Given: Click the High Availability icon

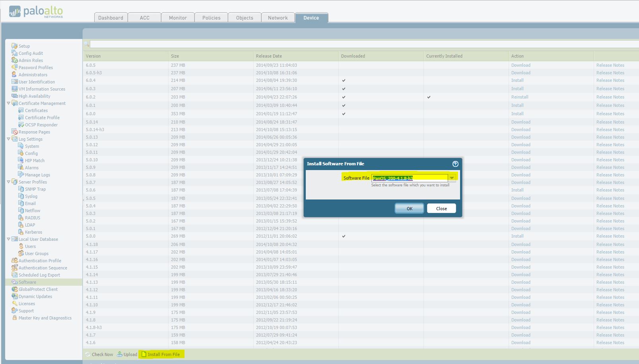Looking at the screenshot, I should tap(14, 96).
